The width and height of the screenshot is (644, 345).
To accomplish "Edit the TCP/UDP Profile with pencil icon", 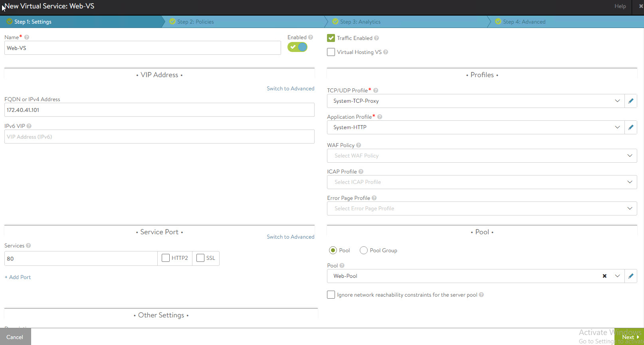I will pyautogui.click(x=631, y=101).
